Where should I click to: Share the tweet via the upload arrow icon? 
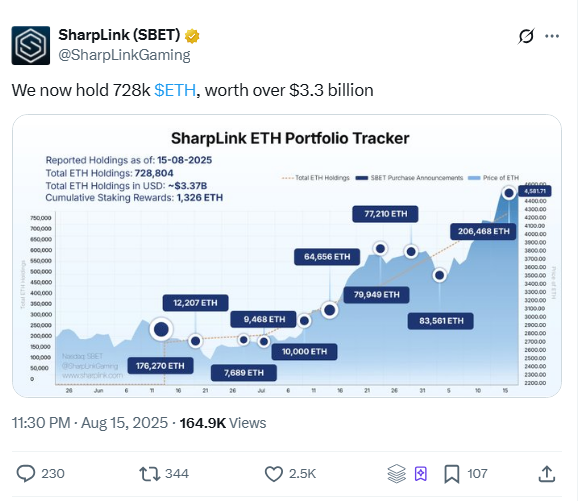click(x=547, y=474)
